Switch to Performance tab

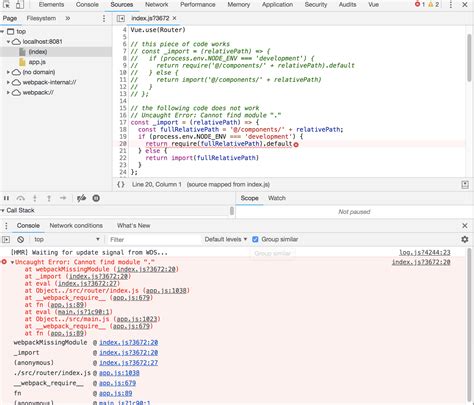point(198,5)
